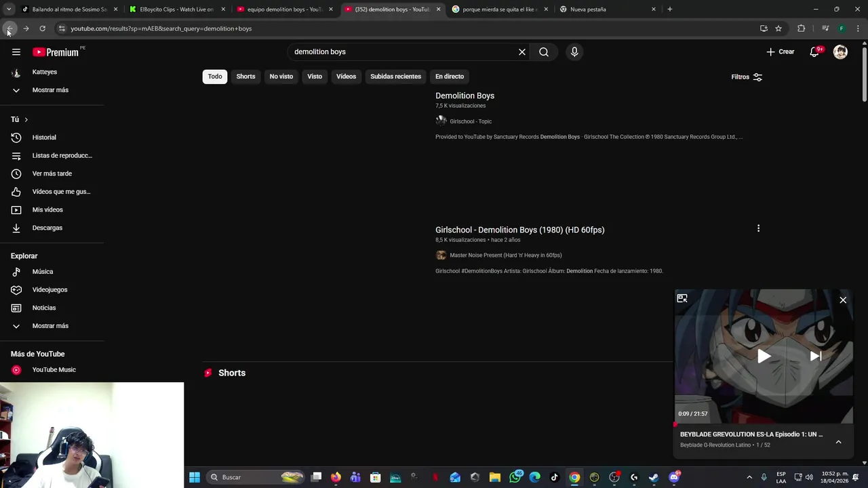Image resolution: width=868 pixels, height=488 pixels.
Task: Open more options for Girlschool 60fps video
Action: pos(758,228)
